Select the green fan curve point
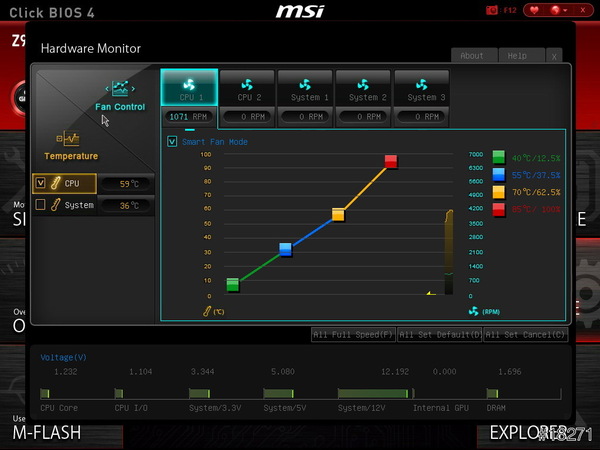600x450 pixels. (x=233, y=285)
